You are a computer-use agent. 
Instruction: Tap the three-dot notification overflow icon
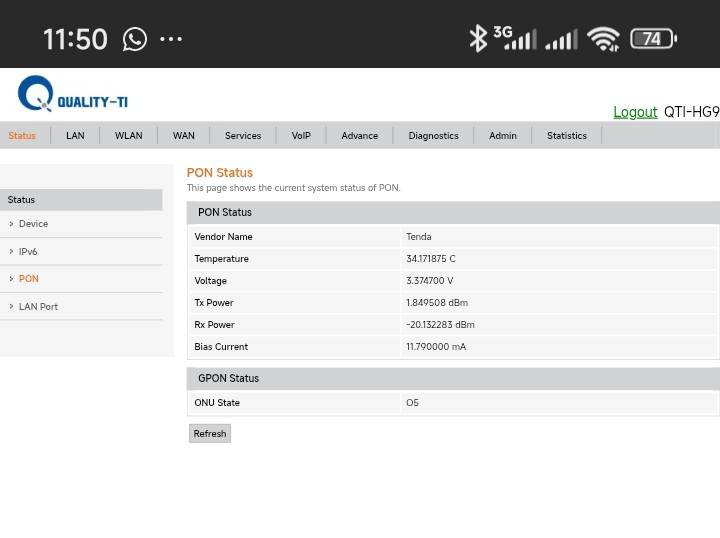point(171,40)
